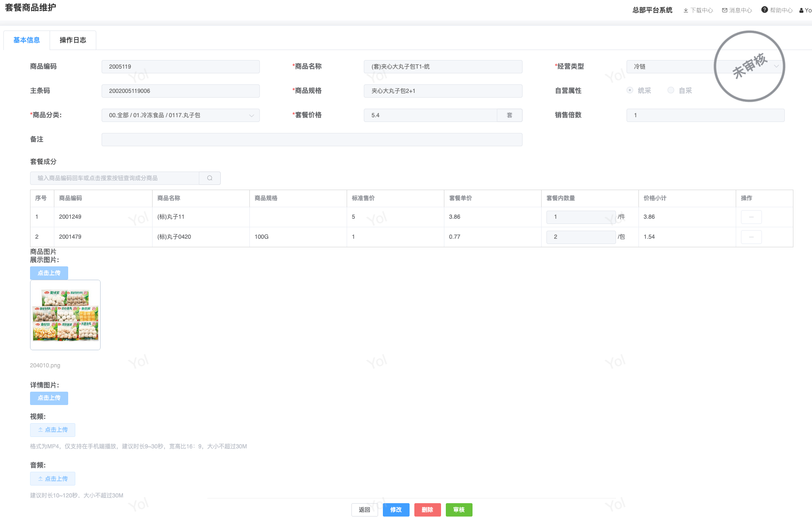This screenshot has height=517, width=812.
Task: Open the message center envelope icon
Action: click(x=725, y=10)
